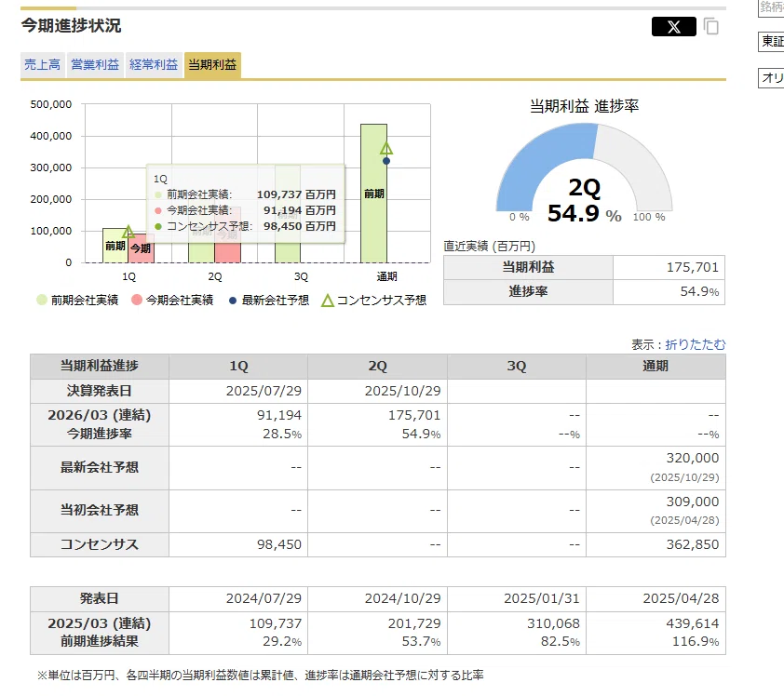Click the 2Q column header in table
This screenshot has height=696, width=784.
tap(377, 367)
